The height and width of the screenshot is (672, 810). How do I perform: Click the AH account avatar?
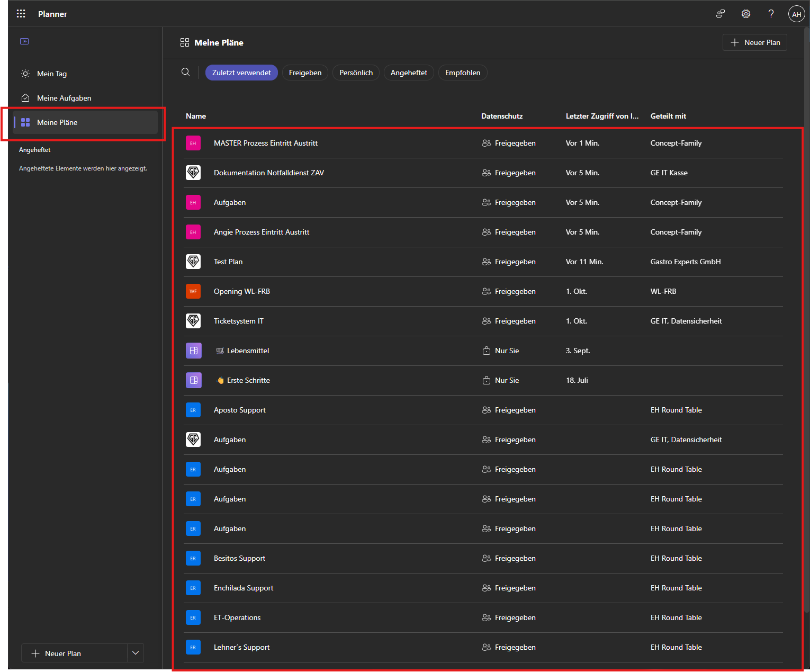pyautogui.click(x=796, y=14)
